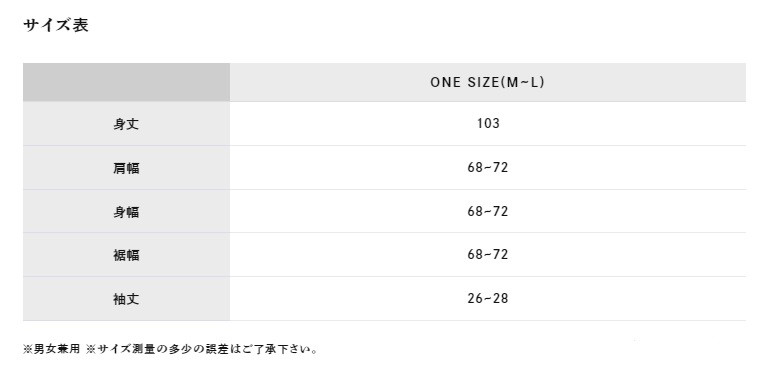Click the 袖丈 row label

click(126, 299)
